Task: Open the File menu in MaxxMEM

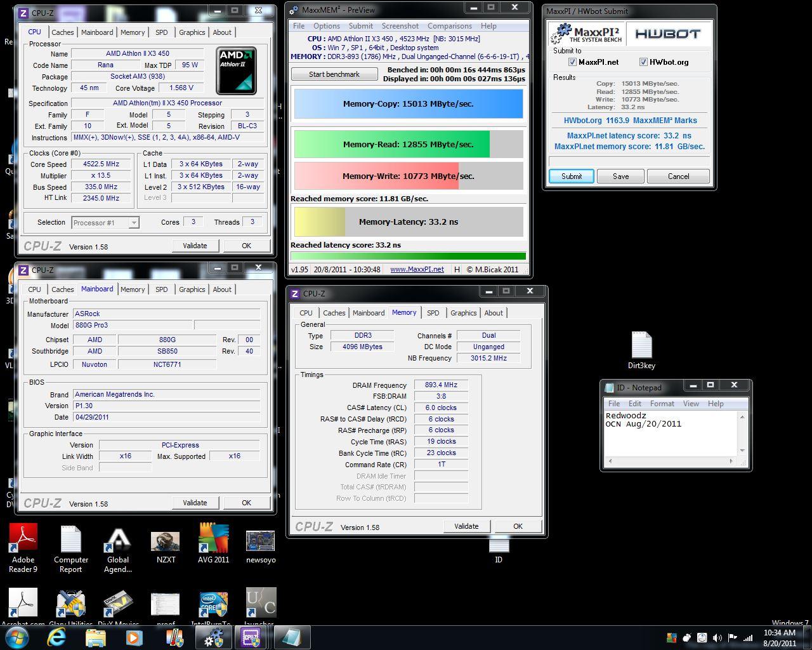Action: (299, 26)
